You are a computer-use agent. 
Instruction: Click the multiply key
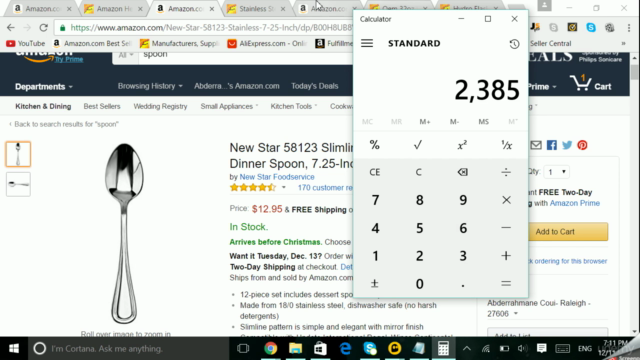506,200
